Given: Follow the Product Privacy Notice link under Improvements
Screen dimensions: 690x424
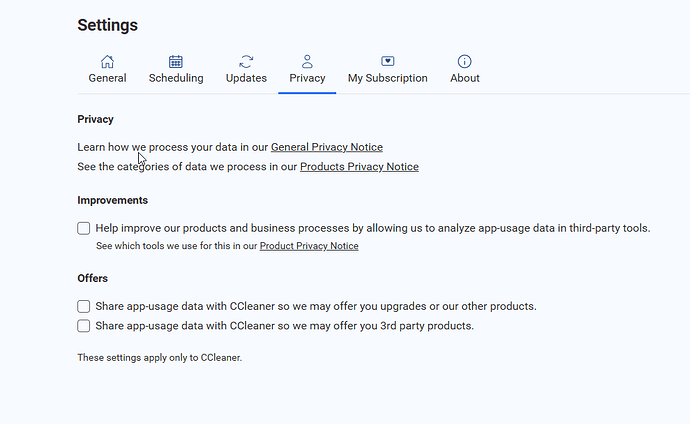Looking at the screenshot, I should point(309,246).
